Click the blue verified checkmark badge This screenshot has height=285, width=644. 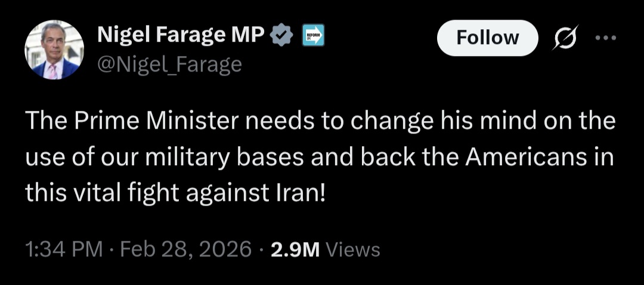pyautogui.click(x=281, y=36)
